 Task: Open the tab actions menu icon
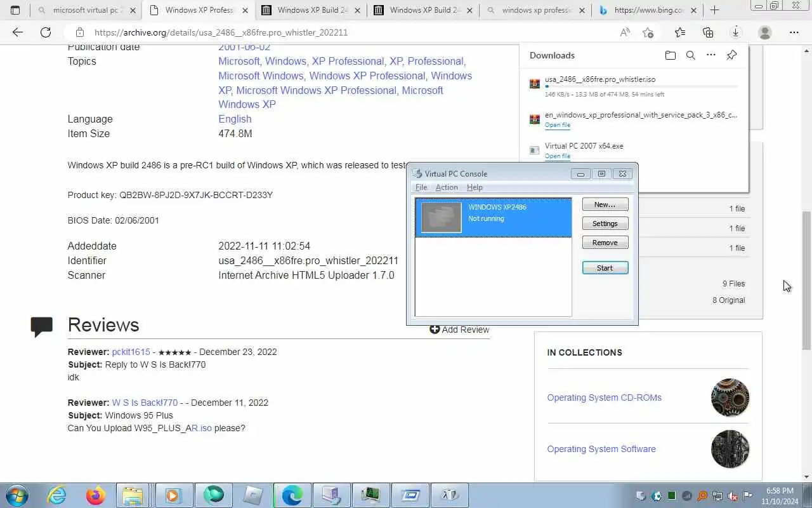[15, 10]
